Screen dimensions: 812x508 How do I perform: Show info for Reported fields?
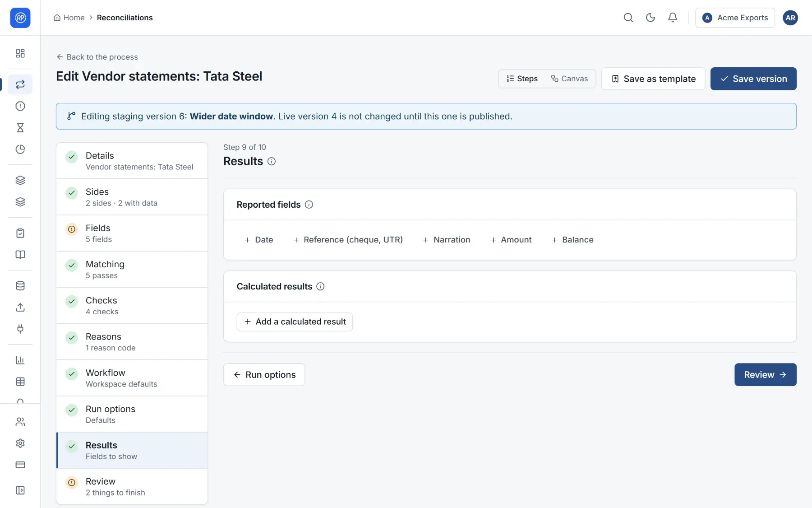click(x=309, y=205)
